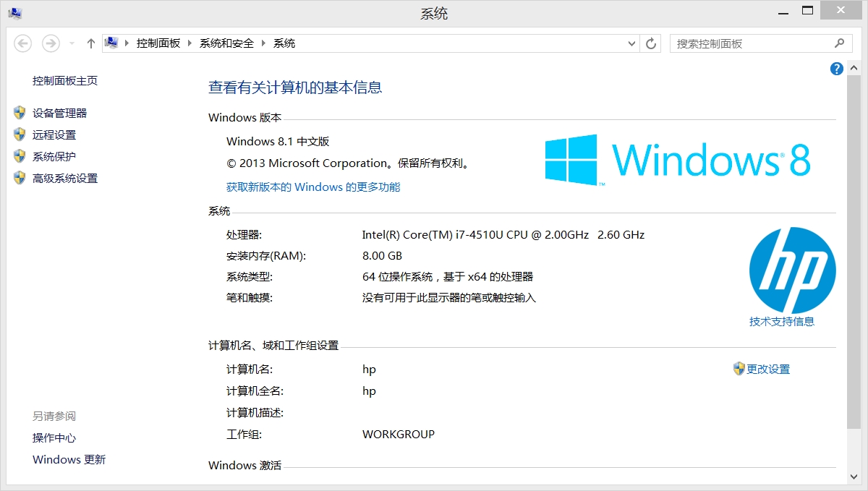
Task: Open 获取新版本的 Windows 的更多功能 link
Action: click(313, 187)
